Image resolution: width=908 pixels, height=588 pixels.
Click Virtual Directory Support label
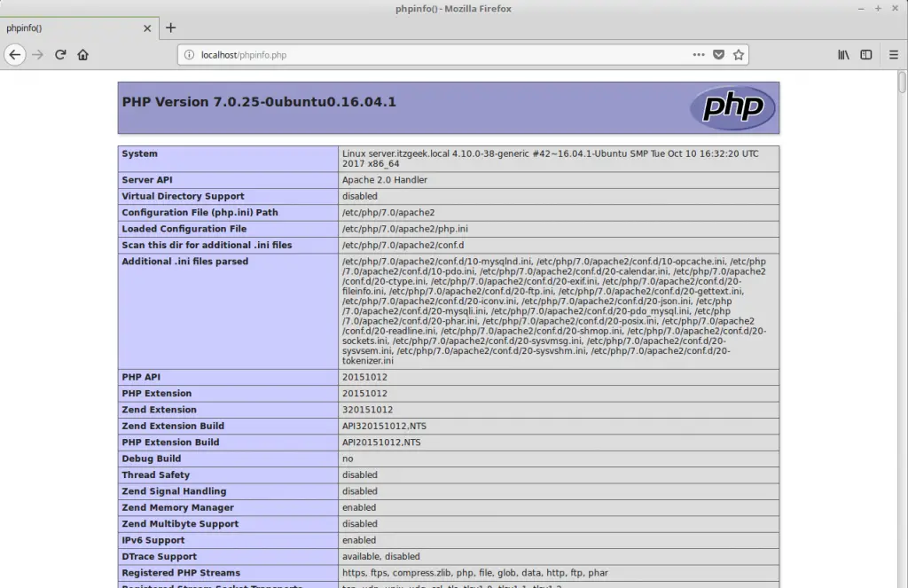click(183, 196)
